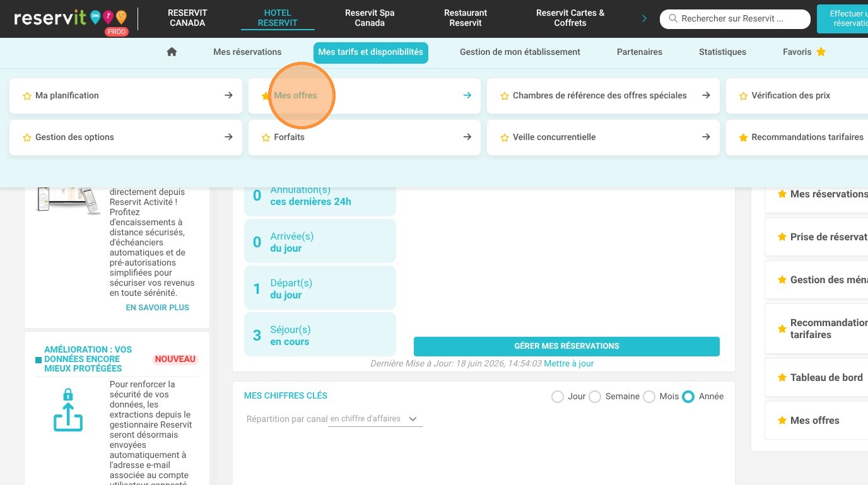Open Veille concurrentielle card
The height and width of the screenshot is (485, 868).
(x=603, y=137)
